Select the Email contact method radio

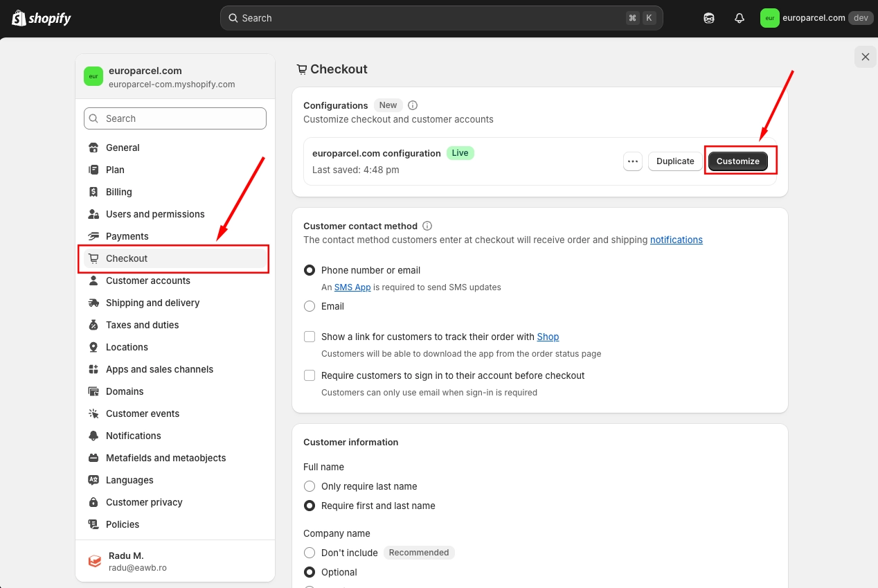(310, 306)
